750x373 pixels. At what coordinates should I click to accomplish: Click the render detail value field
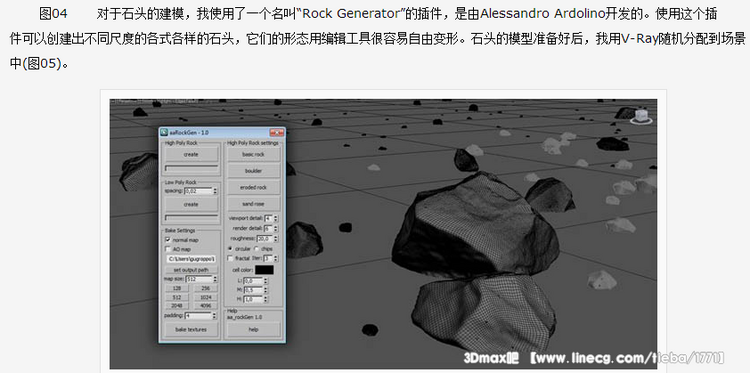point(268,229)
